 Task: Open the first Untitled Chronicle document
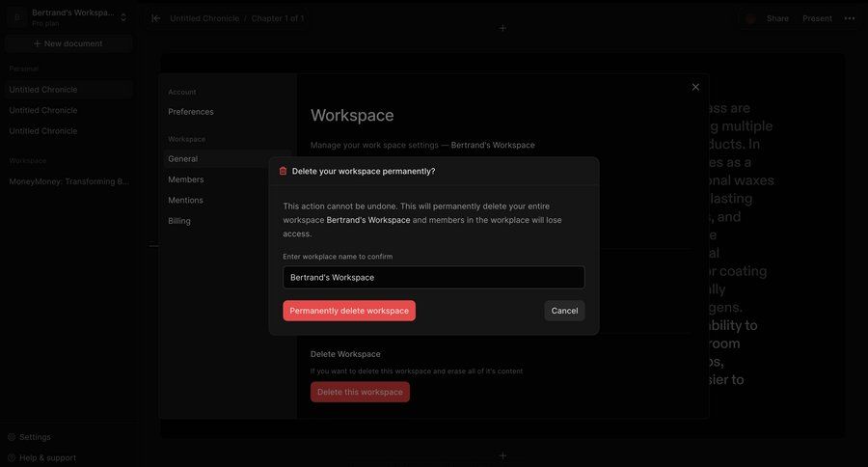tap(68, 89)
